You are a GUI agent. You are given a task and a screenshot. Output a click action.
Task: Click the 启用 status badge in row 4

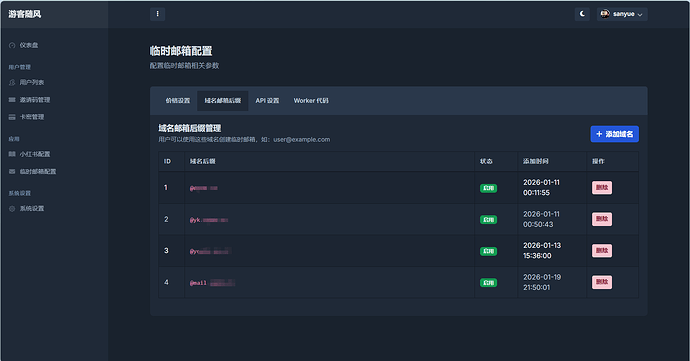tap(488, 283)
